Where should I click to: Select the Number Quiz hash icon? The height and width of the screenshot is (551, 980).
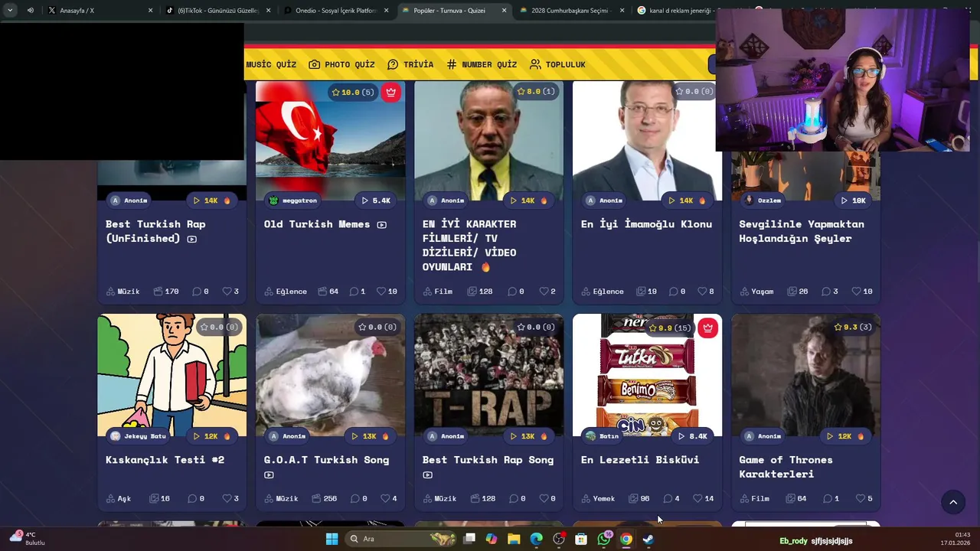452,64
